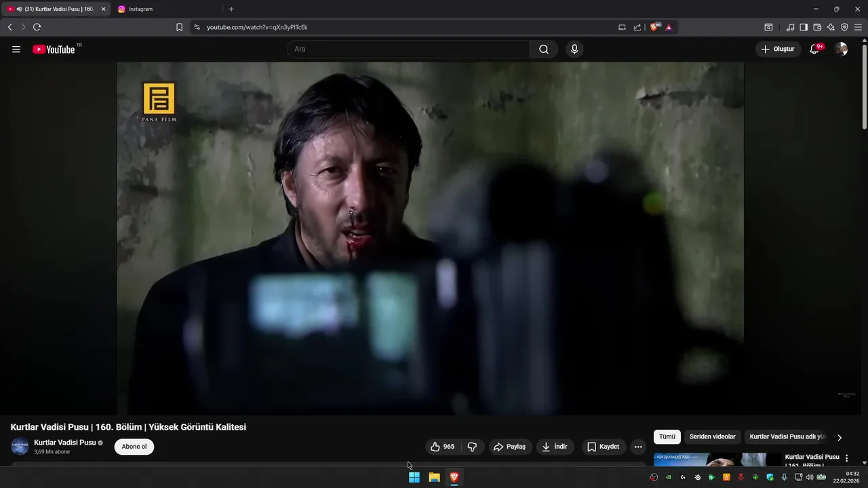Open options for the 161. Bölüm video

pyautogui.click(x=846, y=458)
